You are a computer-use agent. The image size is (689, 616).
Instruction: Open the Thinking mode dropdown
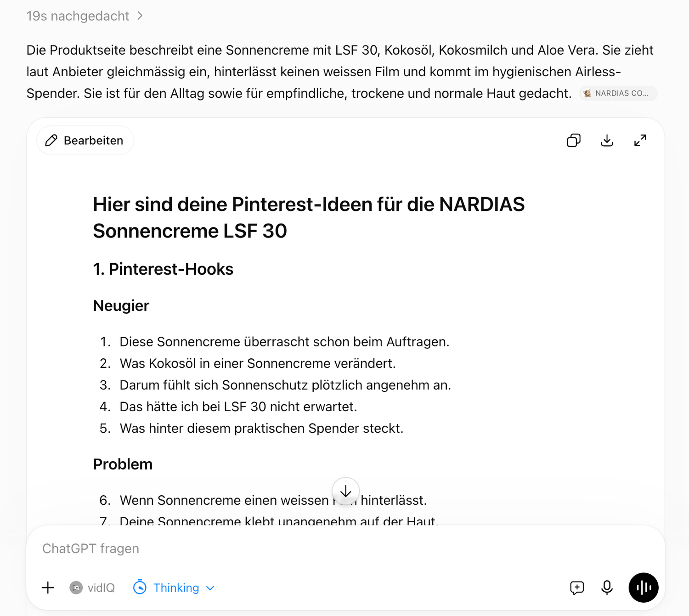point(174,588)
